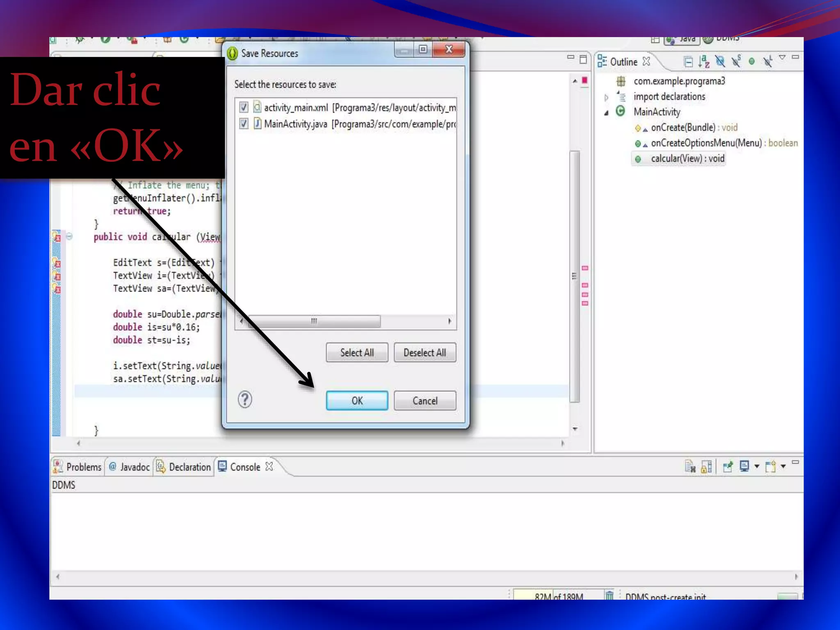This screenshot has width=840, height=630.
Task: Toggle Hide Static Members icon in Outline
Action: click(x=736, y=62)
